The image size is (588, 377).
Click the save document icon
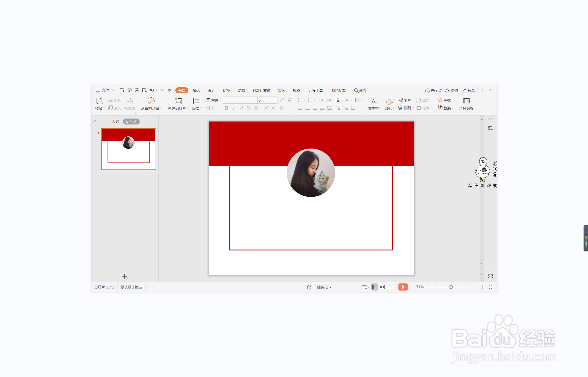122,90
